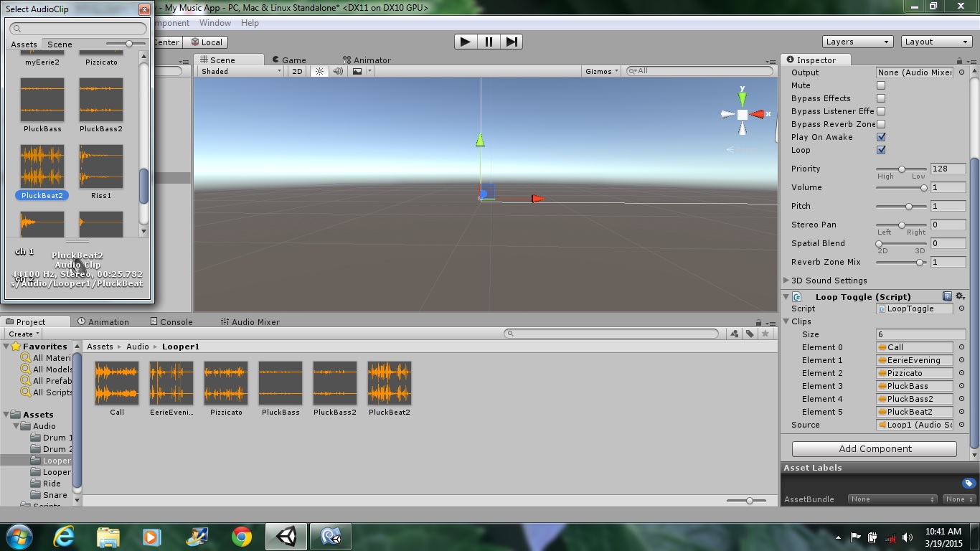Click the favorite star icon in Project

coord(765,334)
